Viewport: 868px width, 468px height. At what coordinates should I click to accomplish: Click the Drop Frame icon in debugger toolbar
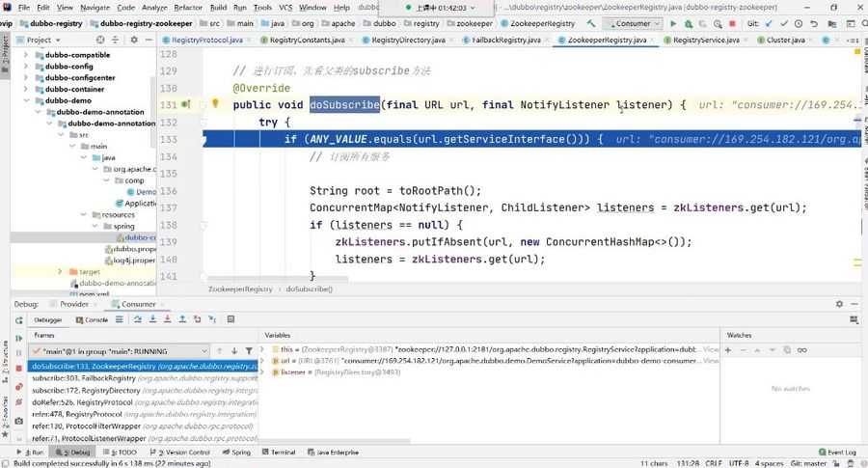click(197, 319)
